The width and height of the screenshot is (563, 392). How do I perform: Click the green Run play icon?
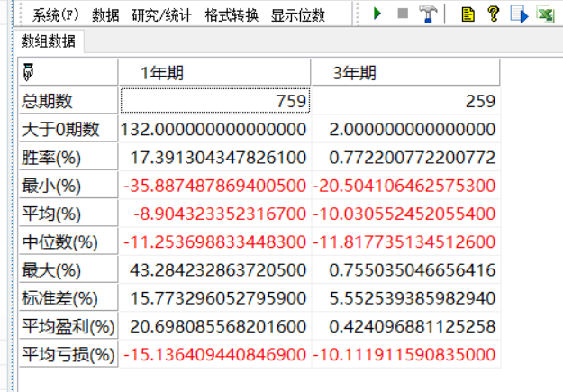[377, 14]
